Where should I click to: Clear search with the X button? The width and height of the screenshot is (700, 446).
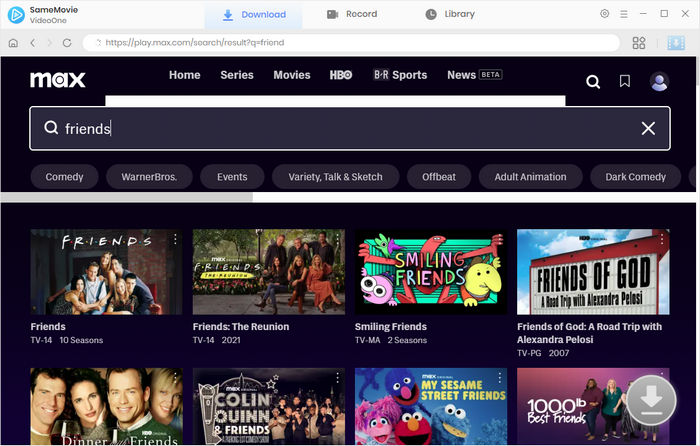tap(648, 129)
